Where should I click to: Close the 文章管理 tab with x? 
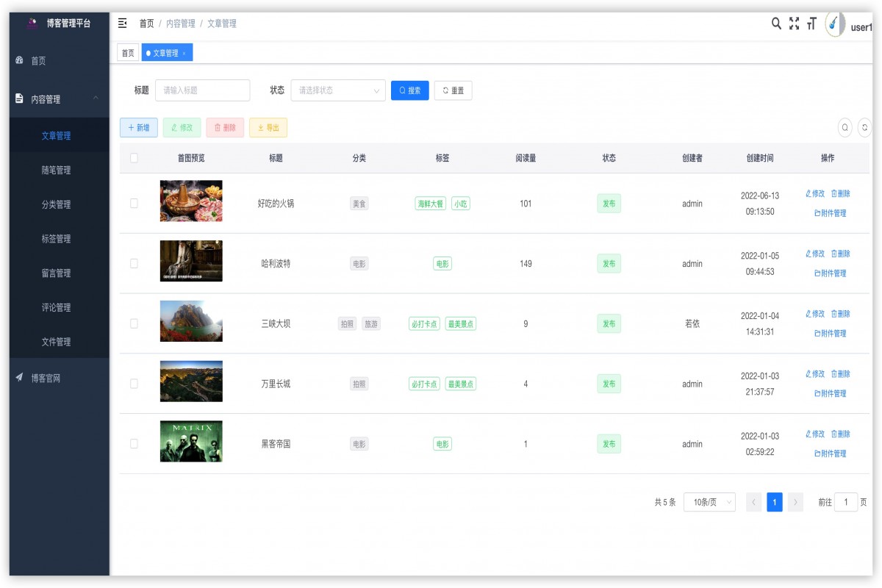click(x=184, y=54)
